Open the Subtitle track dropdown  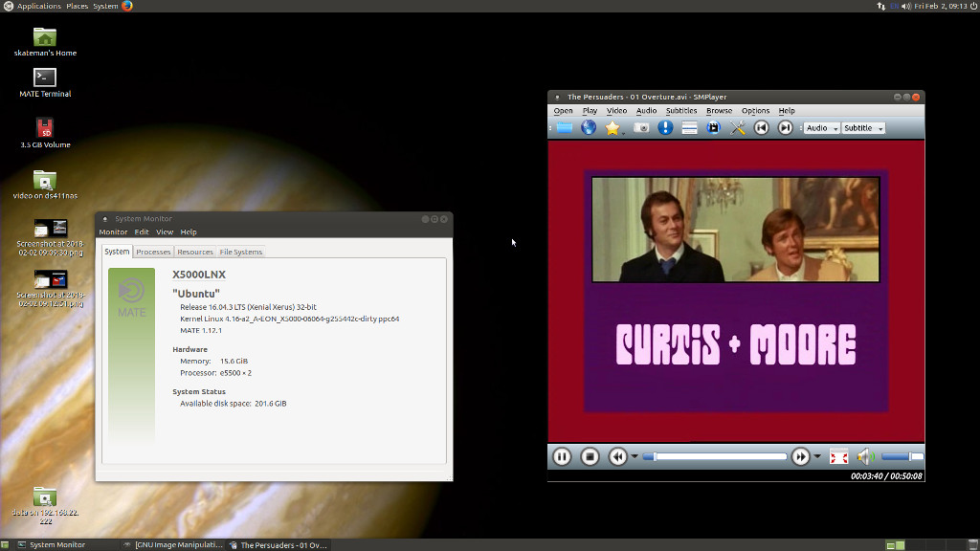pyautogui.click(x=863, y=128)
